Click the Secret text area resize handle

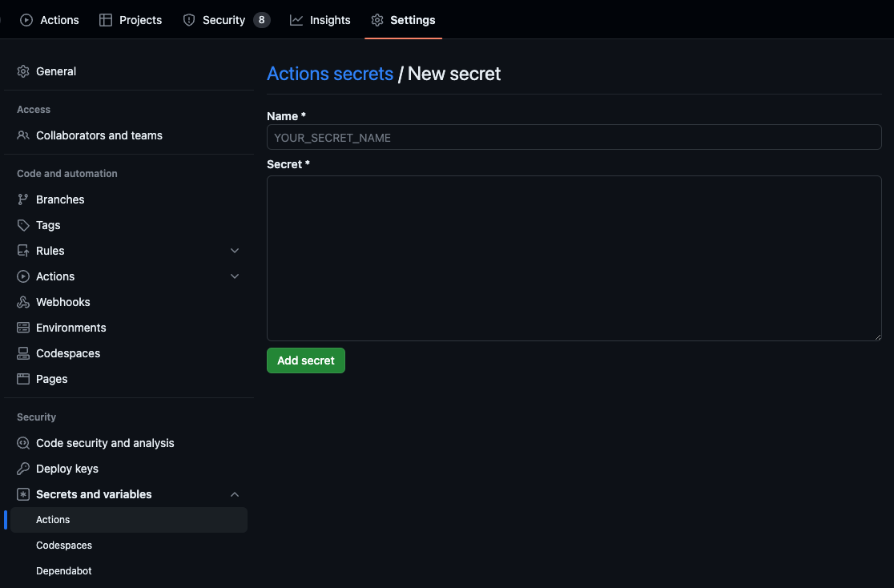click(x=877, y=337)
